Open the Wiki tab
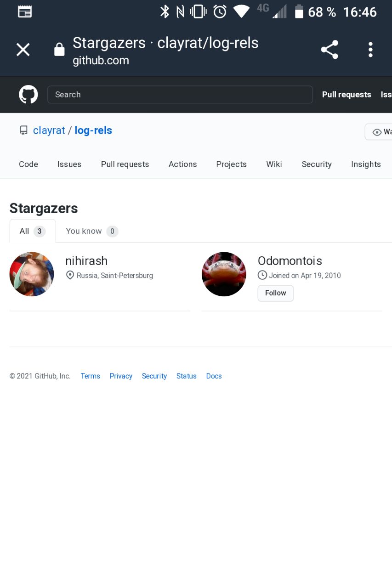Image resolution: width=392 pixels, height=588 pixels. tap(274, 164)
